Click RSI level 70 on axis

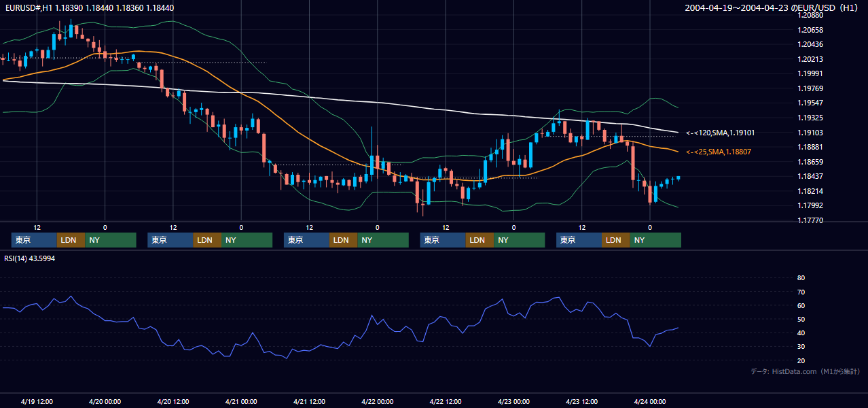pos(801,292)
